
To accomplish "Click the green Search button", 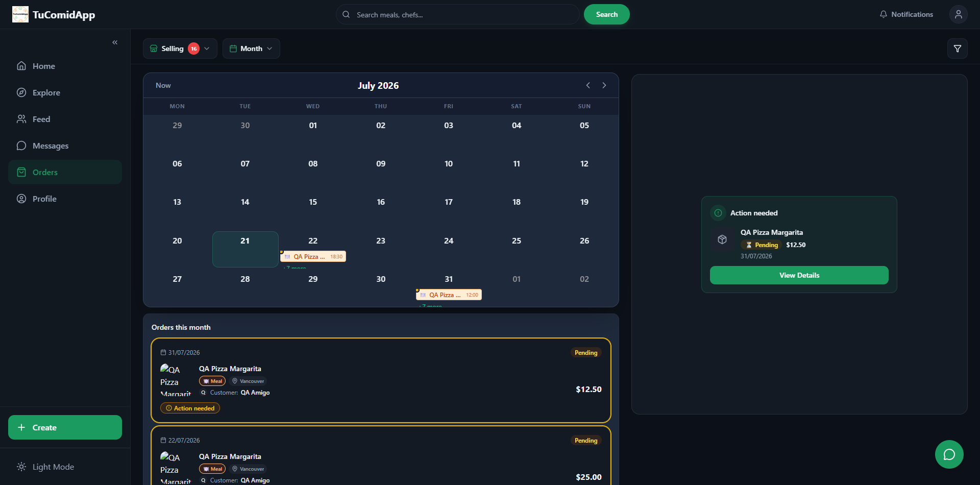I will pyautogui.click(x=606, y=14).
